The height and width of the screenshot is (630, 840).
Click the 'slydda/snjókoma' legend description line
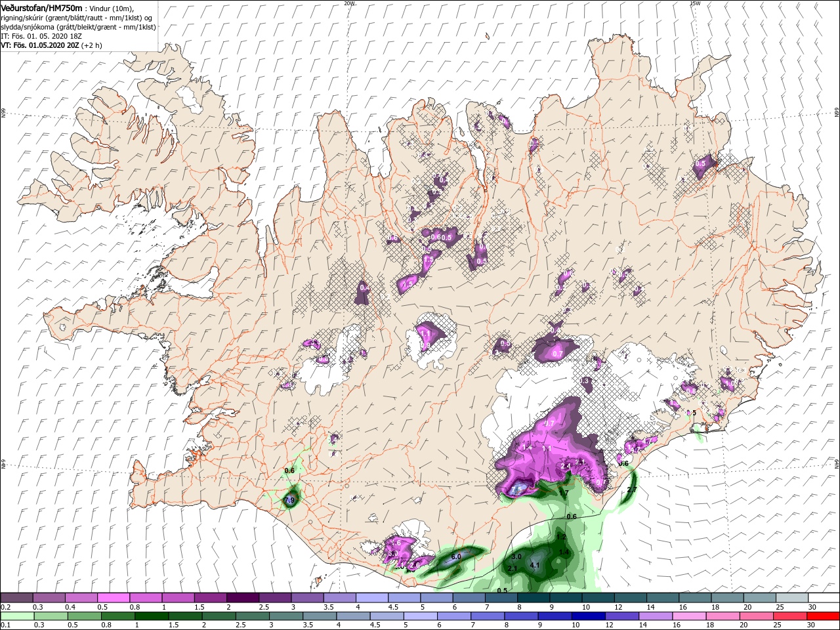[x=78, y=27]
